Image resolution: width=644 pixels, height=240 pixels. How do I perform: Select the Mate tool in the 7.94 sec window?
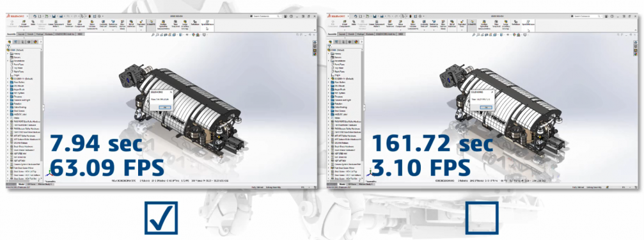coord(33,22)
